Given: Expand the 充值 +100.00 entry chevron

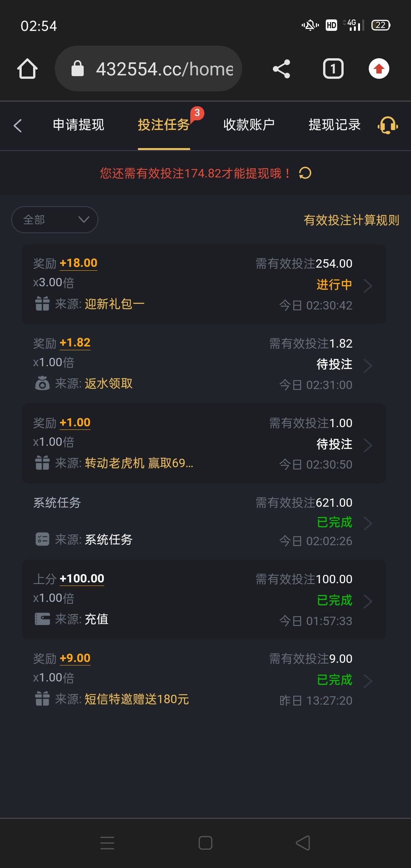Looking at the screenshot, I should click(368, 602).
